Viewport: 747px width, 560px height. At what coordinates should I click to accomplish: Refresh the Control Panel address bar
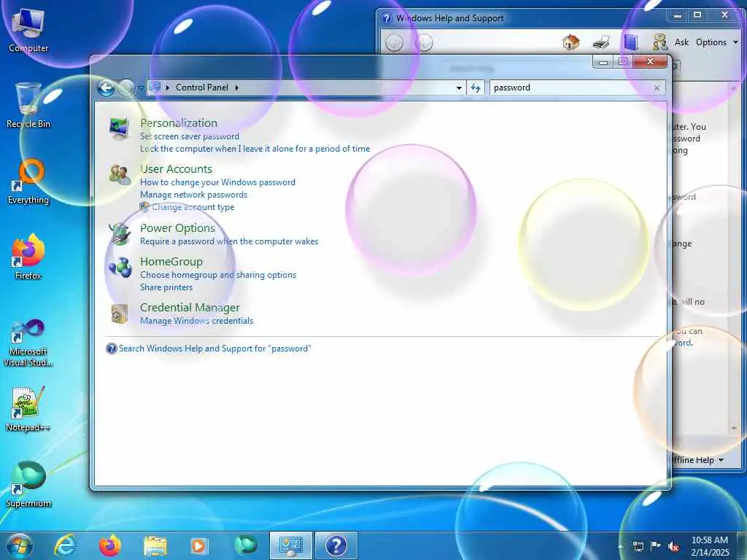[476, 87]
